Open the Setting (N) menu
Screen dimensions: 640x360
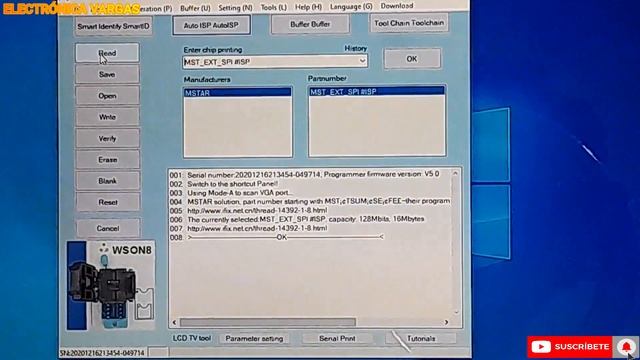[235, 7]
